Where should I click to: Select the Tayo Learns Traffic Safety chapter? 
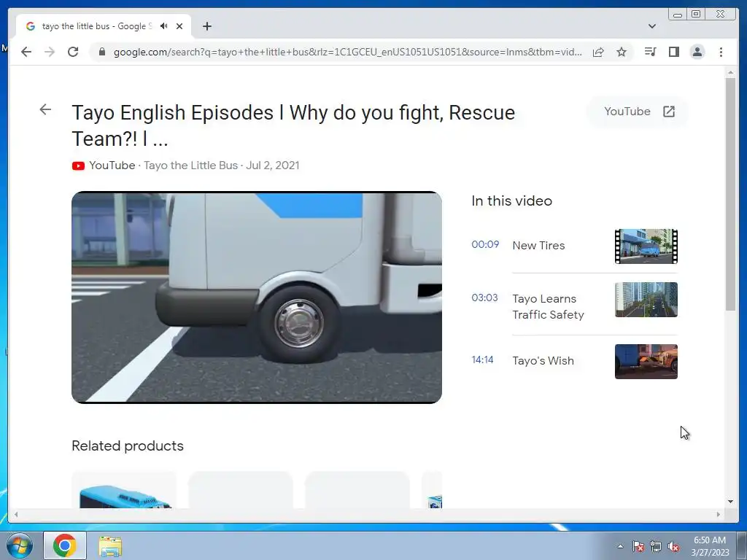click(548, 307)
